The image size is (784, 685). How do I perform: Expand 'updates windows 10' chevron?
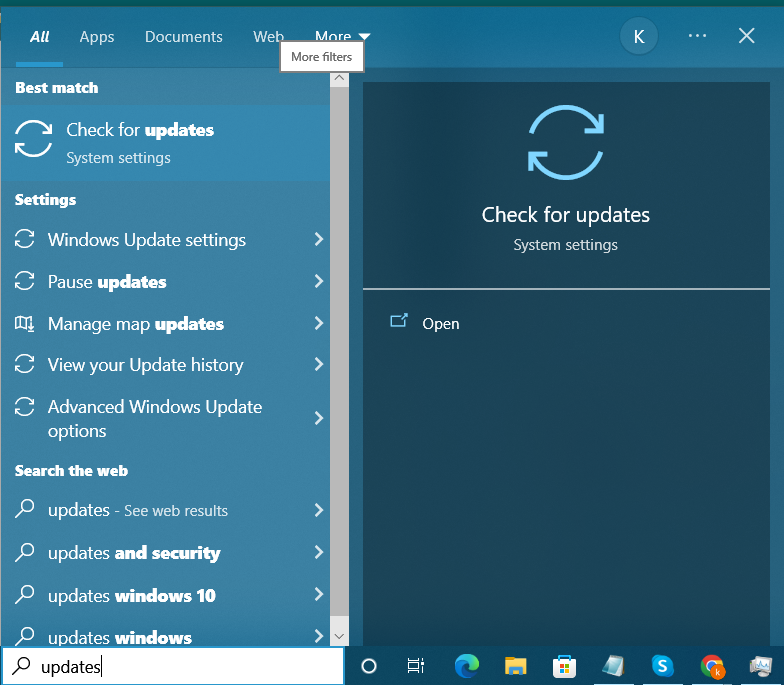(318, 594)
